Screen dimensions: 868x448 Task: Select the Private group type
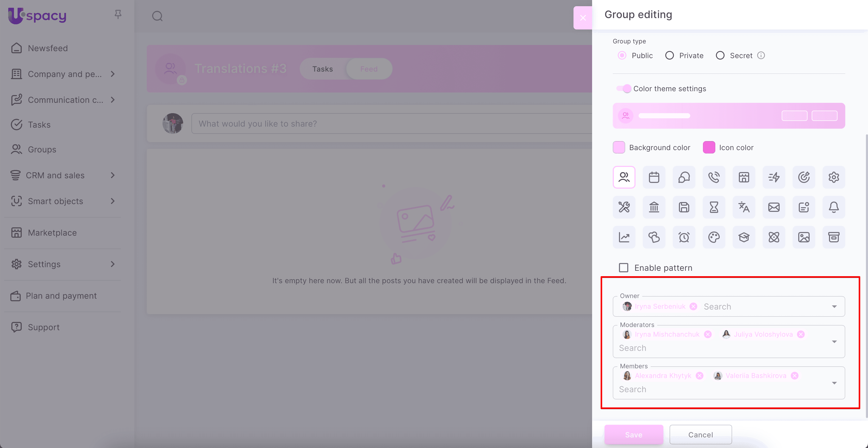coord(670,56)
